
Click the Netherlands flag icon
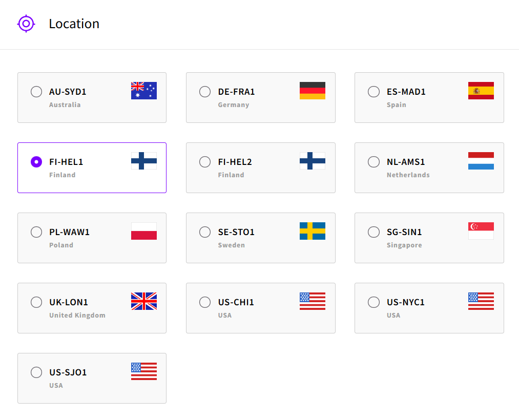[x=481, y=161]
